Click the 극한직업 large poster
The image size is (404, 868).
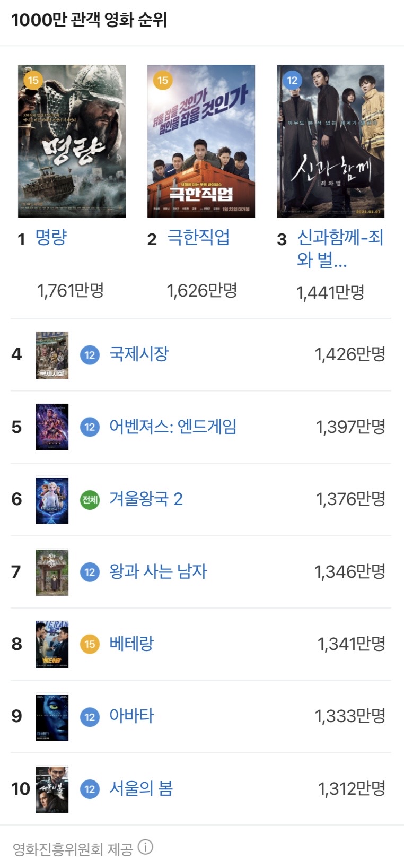tap(201, 141)
